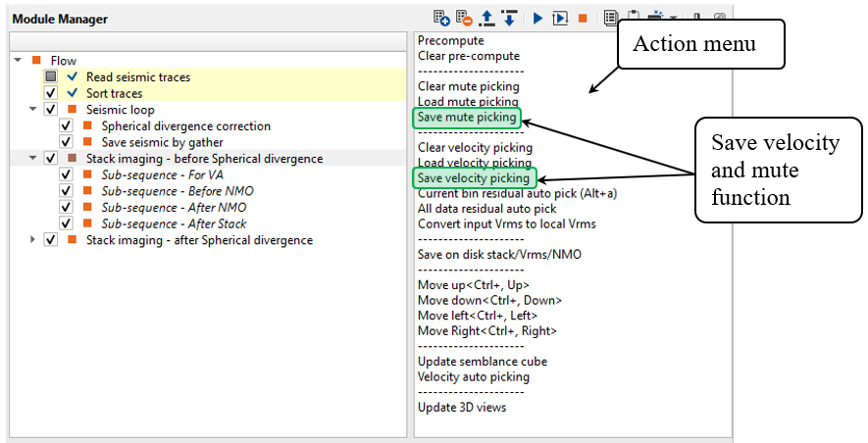Uncheck the Sort traces checkbox
The width and height of the screenshot is (868, 443).
pos(51,93)
